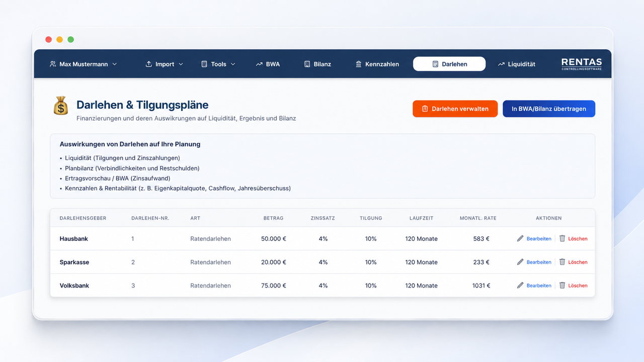Screen dimensions: 644x362
Task: Click the pencil icon in the Volksbank row
Action: pyautogui.click(x=520, y=285)
